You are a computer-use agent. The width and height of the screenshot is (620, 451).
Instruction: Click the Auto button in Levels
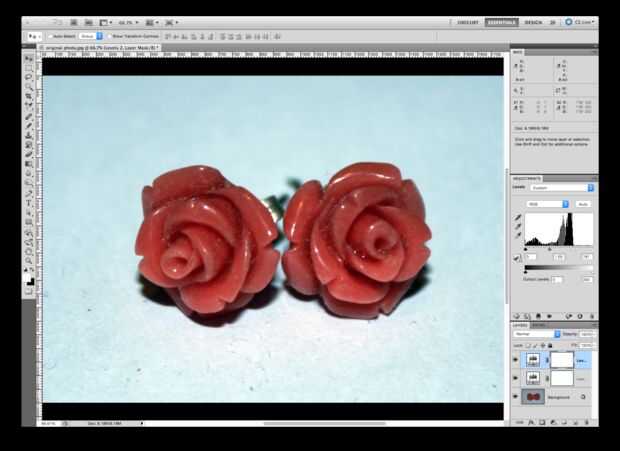pyautogui.click(x=583, y=204)
